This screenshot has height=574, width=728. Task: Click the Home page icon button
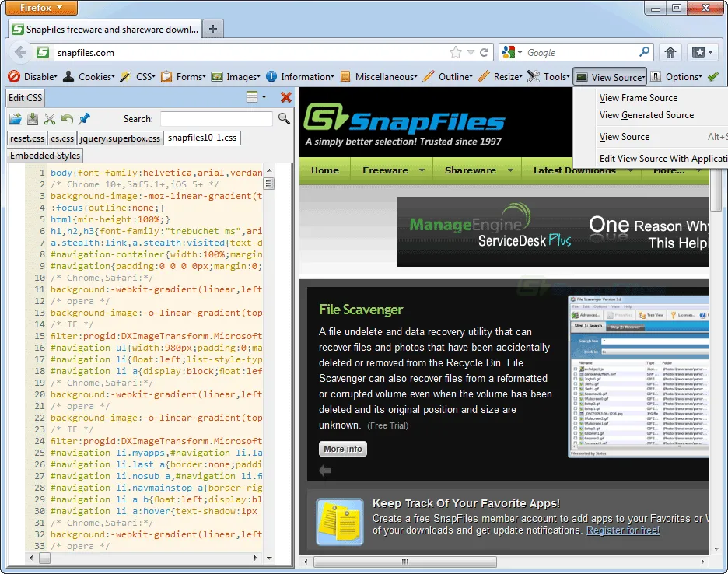point(670,52)
